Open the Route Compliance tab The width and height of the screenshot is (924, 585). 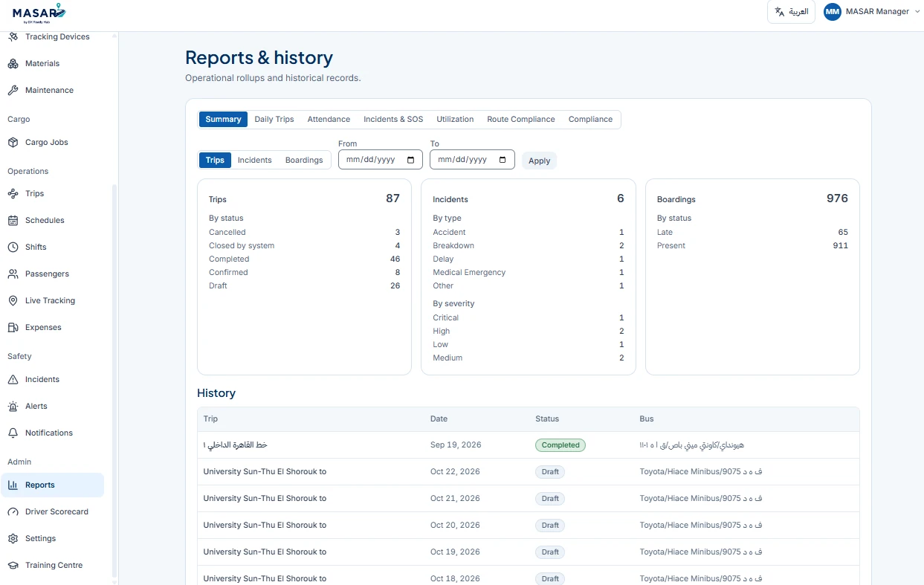(521, 119)
